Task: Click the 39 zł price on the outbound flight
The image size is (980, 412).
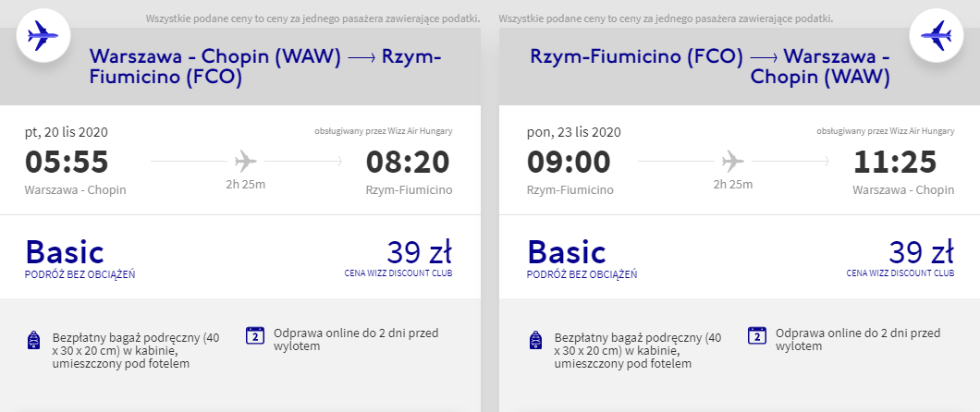Action: pyautogui.click(x=419, y=252)
